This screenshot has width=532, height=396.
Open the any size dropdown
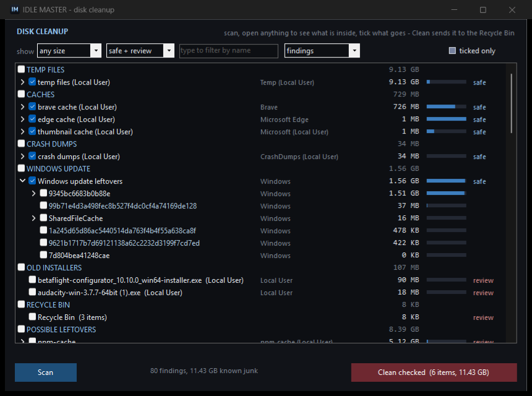[69, 51]
